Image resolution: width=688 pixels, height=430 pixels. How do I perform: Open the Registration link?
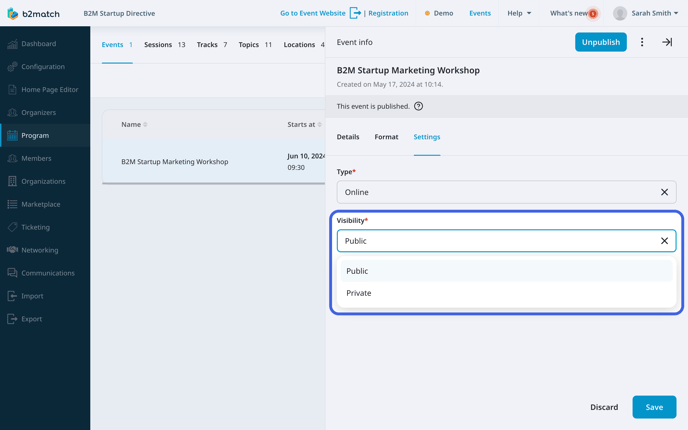pyautogui.click(x=388, y=13)
